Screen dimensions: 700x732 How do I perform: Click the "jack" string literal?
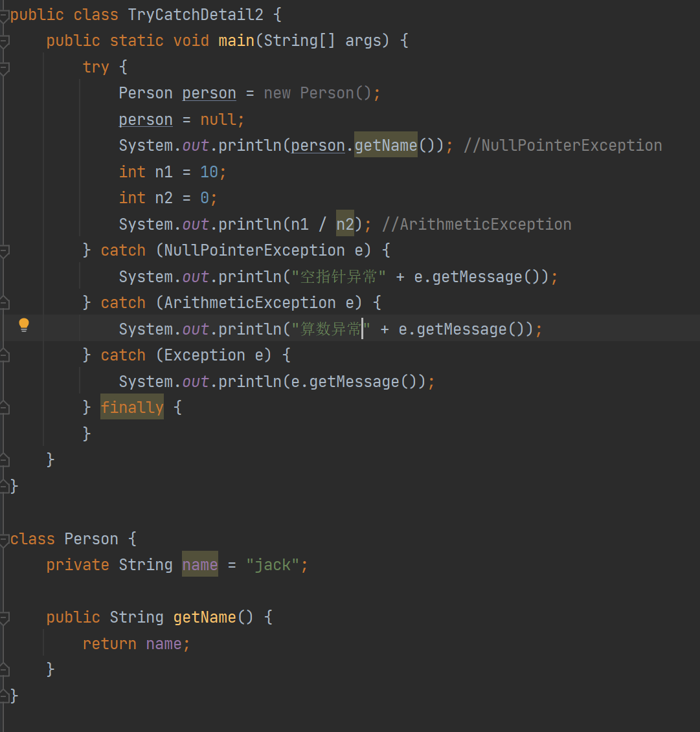point(273,565)
